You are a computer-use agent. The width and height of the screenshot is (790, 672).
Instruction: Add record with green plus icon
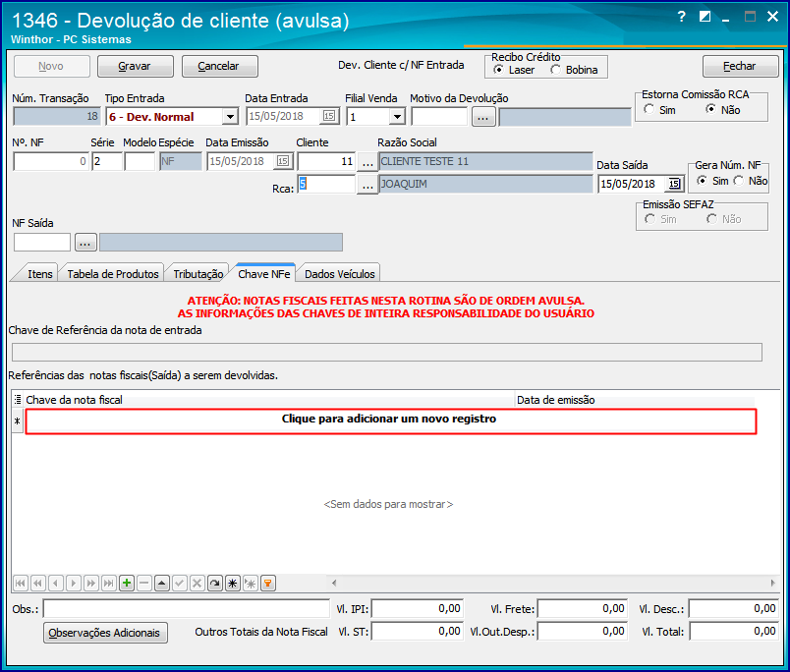point(127,584)
